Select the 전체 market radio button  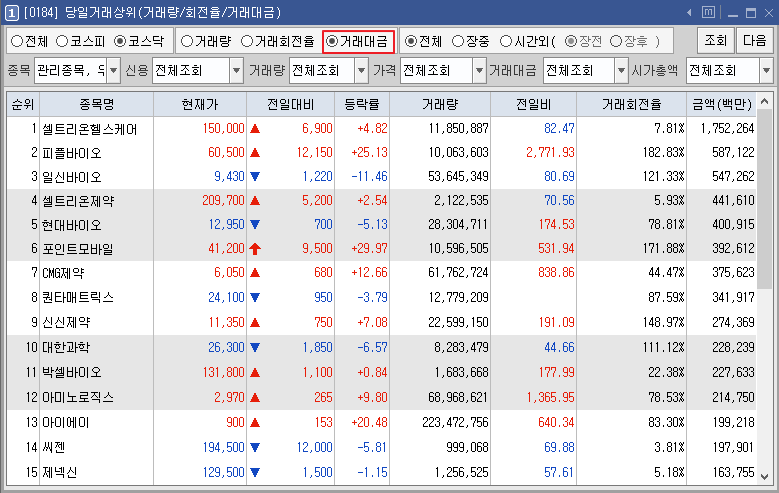point(17,41)
